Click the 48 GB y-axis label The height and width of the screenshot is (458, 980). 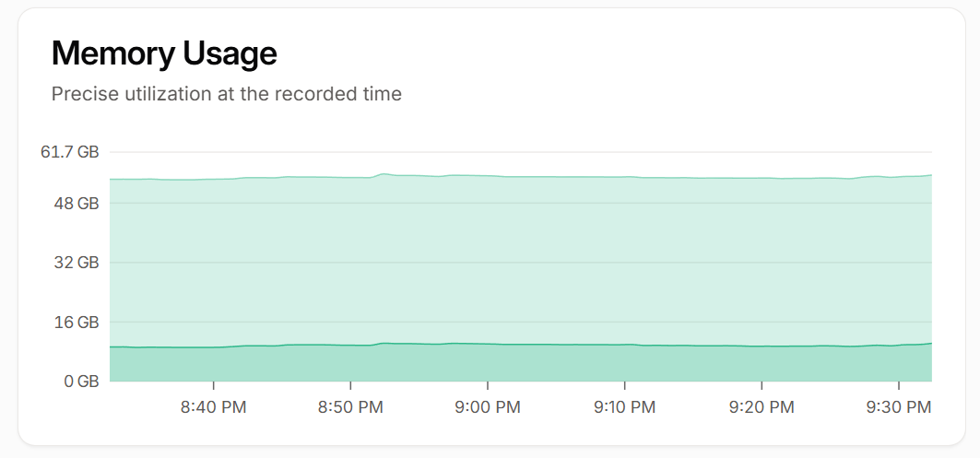point(76,204)
